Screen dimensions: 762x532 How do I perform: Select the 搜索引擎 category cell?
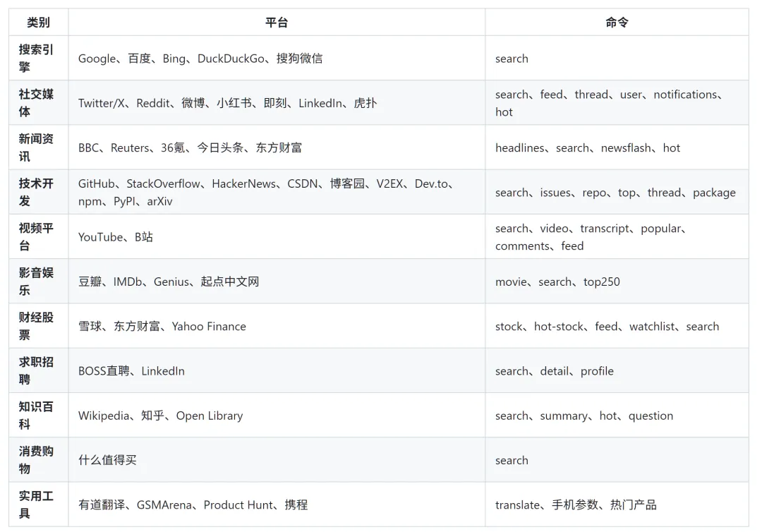coord(38,59)
